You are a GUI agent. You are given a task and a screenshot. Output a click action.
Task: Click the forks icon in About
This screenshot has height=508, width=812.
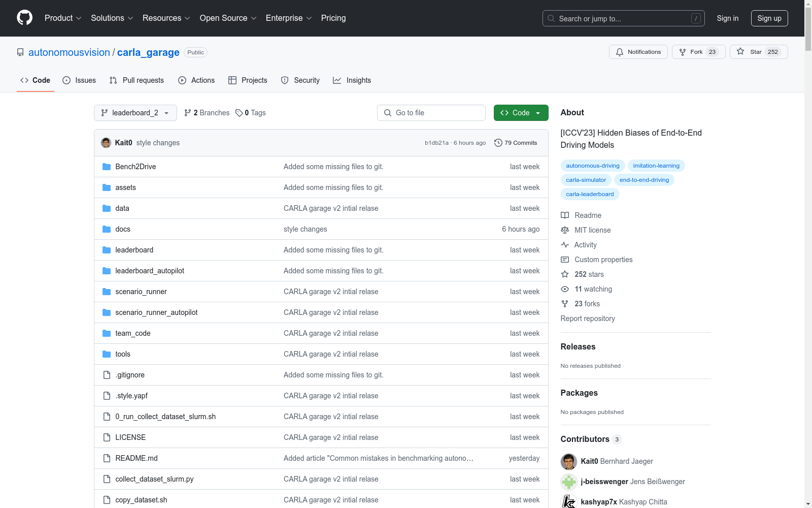tap(565, 304)
